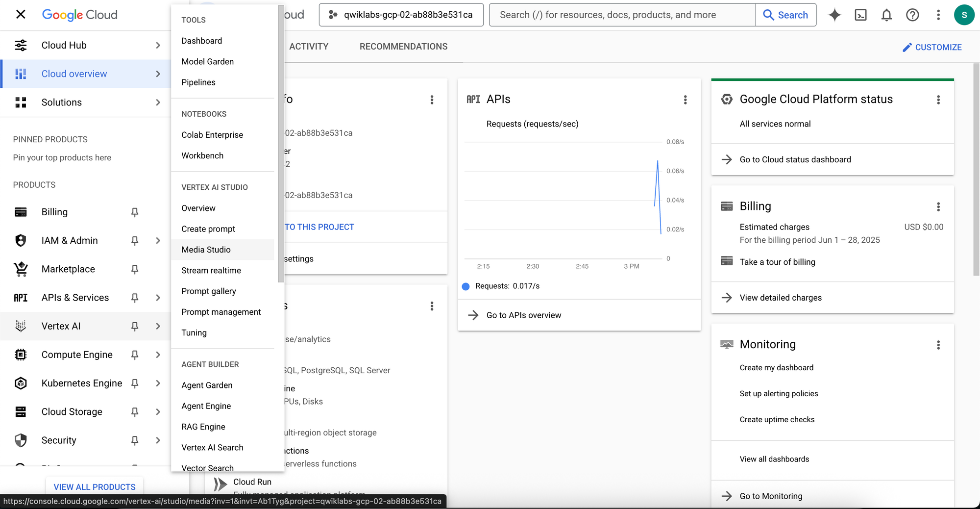The height and width of the screenshot is (509, 980).
Task: Open the notifications bell
Action: pos(886,15)
